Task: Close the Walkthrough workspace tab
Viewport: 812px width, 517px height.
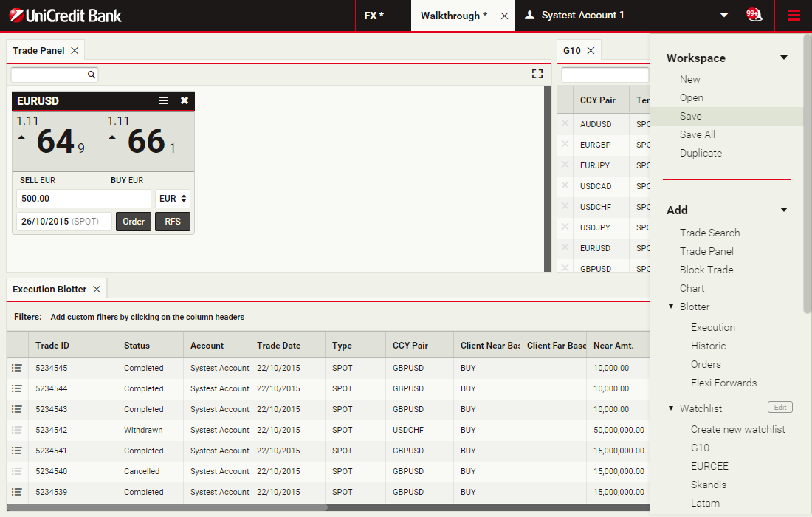Action: [505, 16]
